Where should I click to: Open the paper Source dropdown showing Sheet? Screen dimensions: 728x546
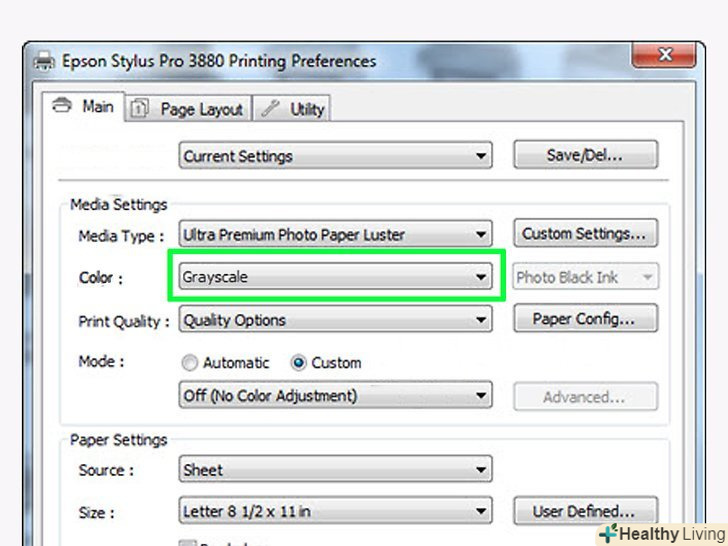335,469
